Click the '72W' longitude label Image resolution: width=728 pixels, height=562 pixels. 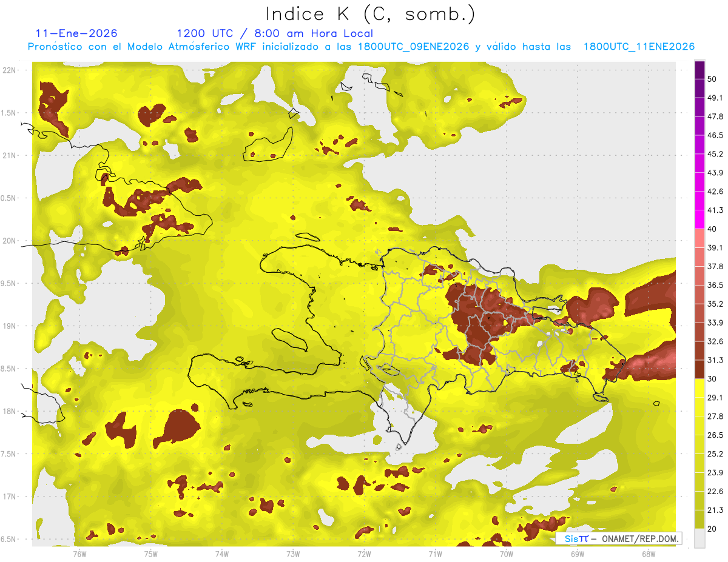pos(364,554)
